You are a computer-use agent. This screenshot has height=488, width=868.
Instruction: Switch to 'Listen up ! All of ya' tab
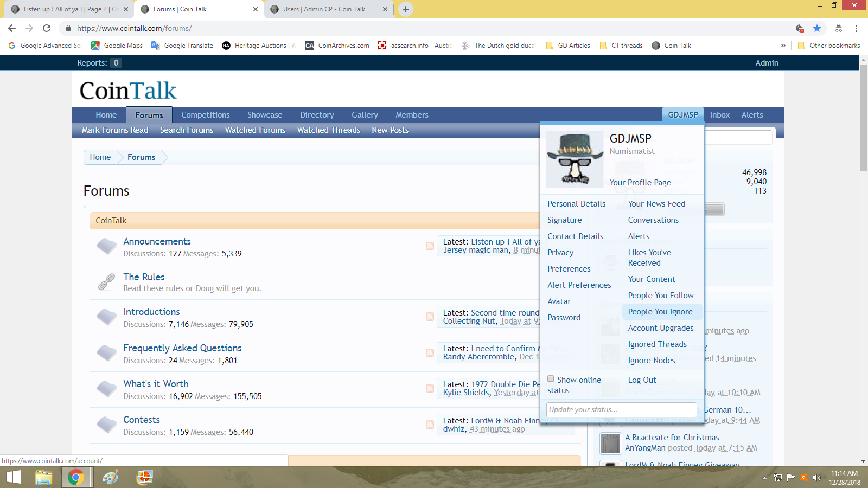[x=67, y=9]
